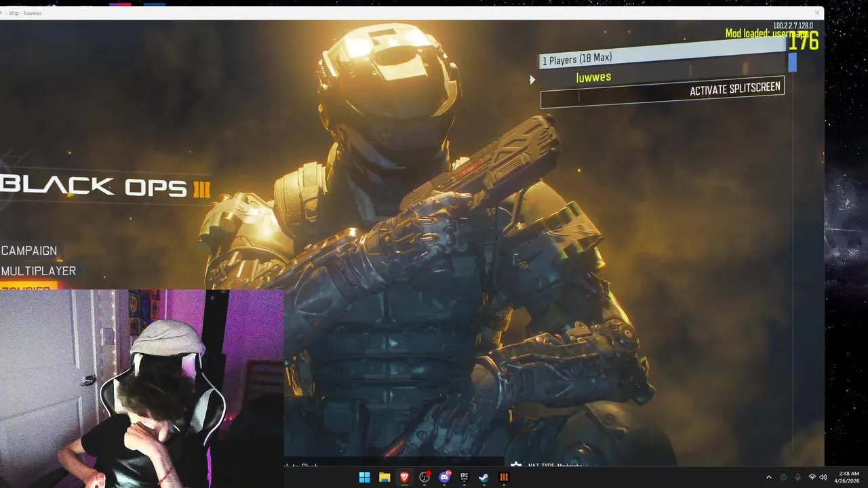Open the Windows Start menu
The image size is (868, 488).
364,477
